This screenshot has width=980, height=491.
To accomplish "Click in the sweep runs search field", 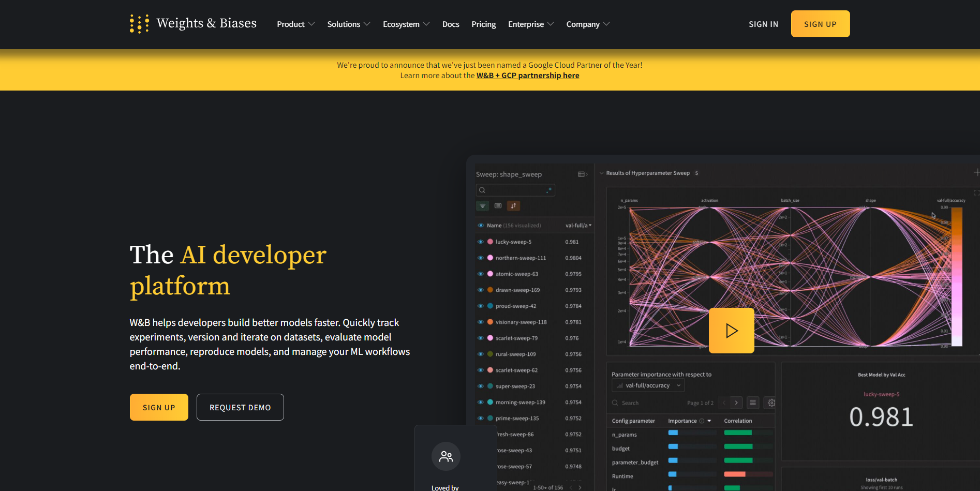I will click(515, 190).
